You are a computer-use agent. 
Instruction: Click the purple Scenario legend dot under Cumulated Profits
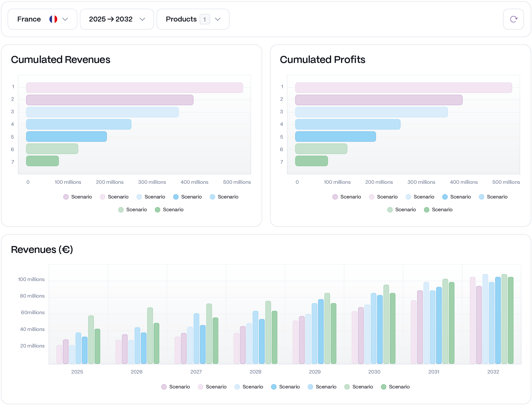pos(335,197)
